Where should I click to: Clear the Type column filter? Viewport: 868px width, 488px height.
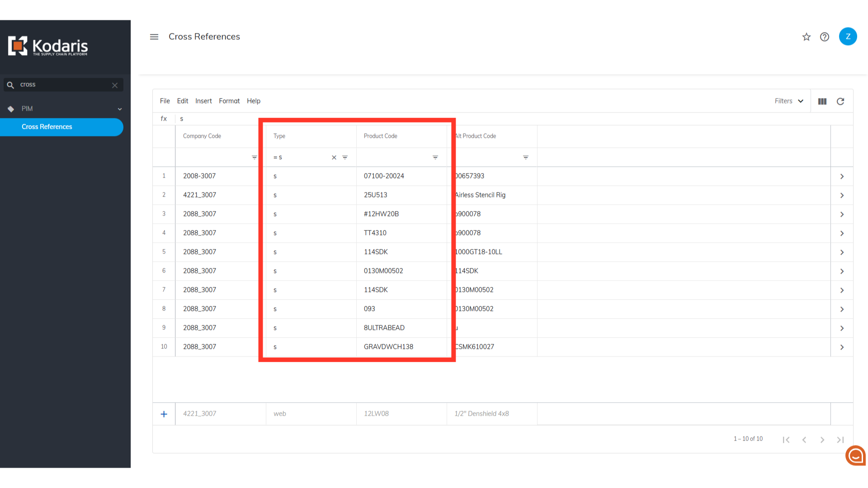pyautogui.click(x=334, y=157)
